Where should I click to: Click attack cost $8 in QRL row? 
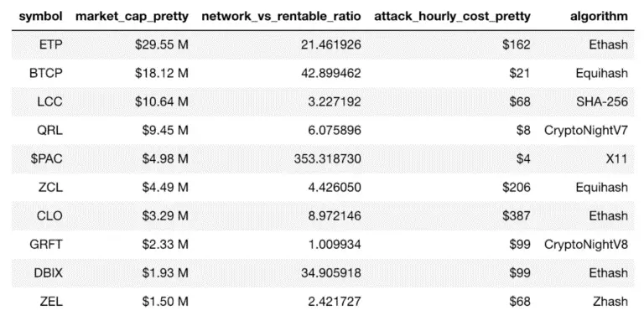coord(523,130)
